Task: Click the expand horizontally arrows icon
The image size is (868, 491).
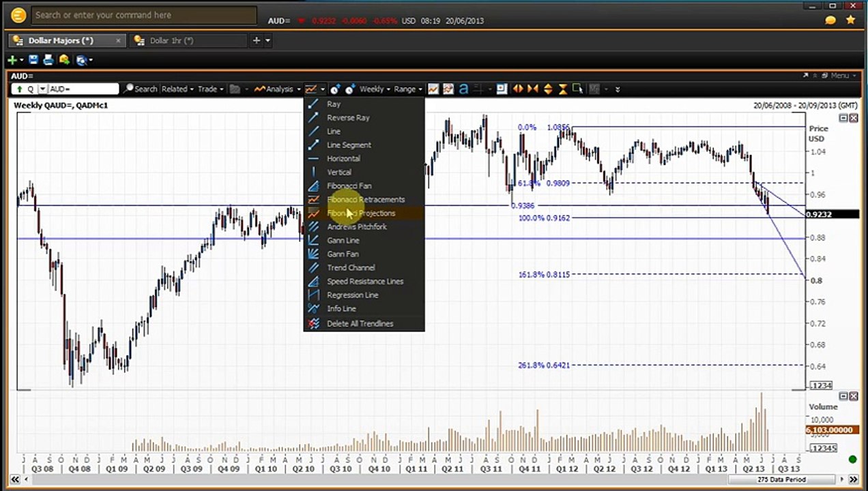Action: point(518,89)
